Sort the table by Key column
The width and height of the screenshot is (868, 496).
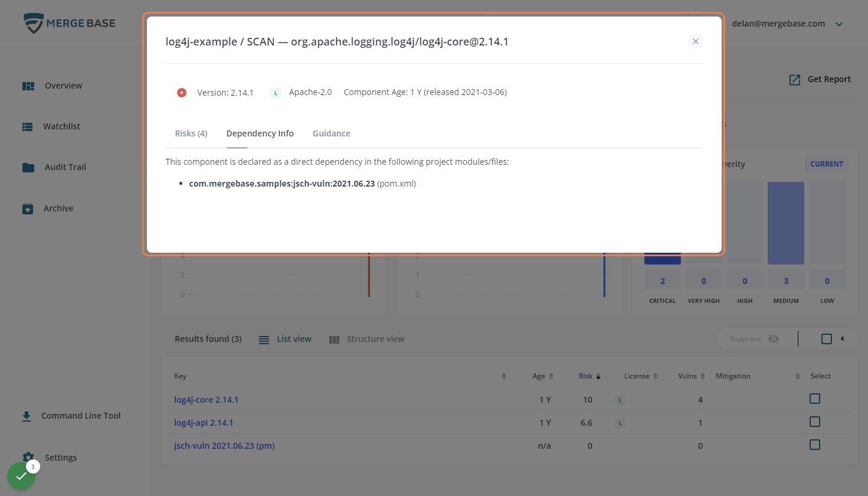[504, 377]
